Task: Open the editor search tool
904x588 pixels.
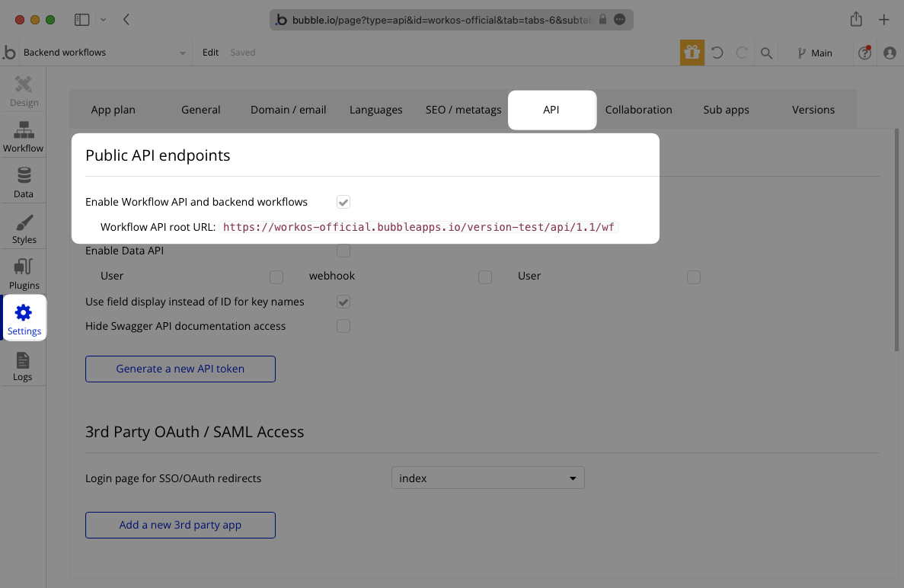Action: coord(767,53)
